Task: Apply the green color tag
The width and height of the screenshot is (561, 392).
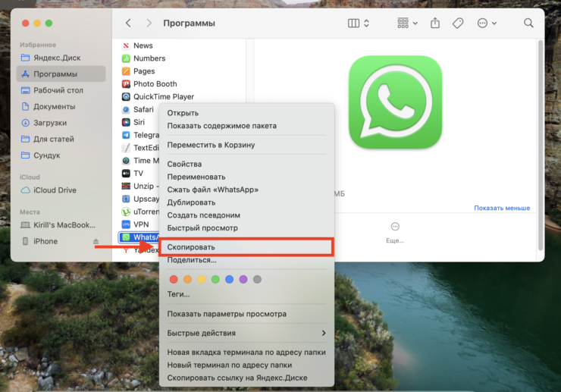Action: [215, 279]
